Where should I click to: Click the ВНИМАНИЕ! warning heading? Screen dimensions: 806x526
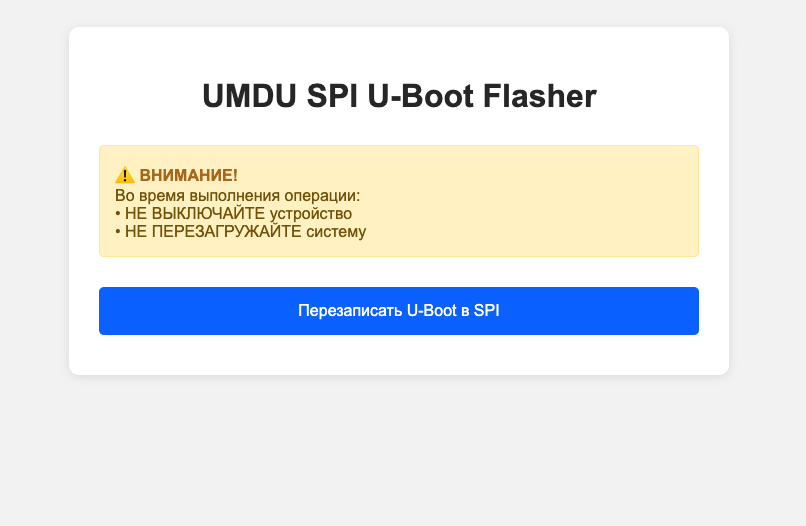click(x=188, y=176)
